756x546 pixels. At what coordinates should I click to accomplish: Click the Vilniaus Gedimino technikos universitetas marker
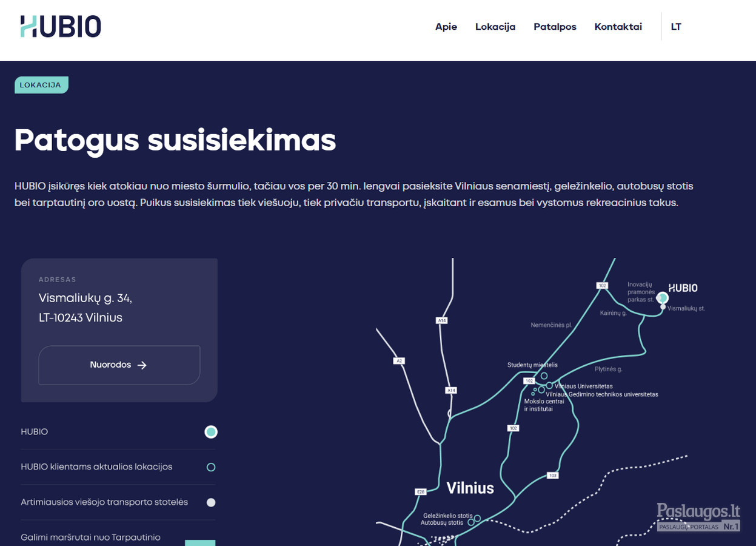point(541,389)
